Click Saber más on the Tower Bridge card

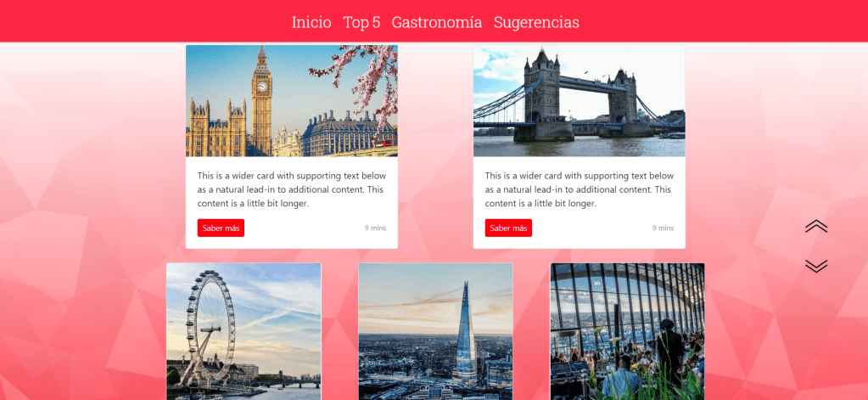(x=508, y=228)
